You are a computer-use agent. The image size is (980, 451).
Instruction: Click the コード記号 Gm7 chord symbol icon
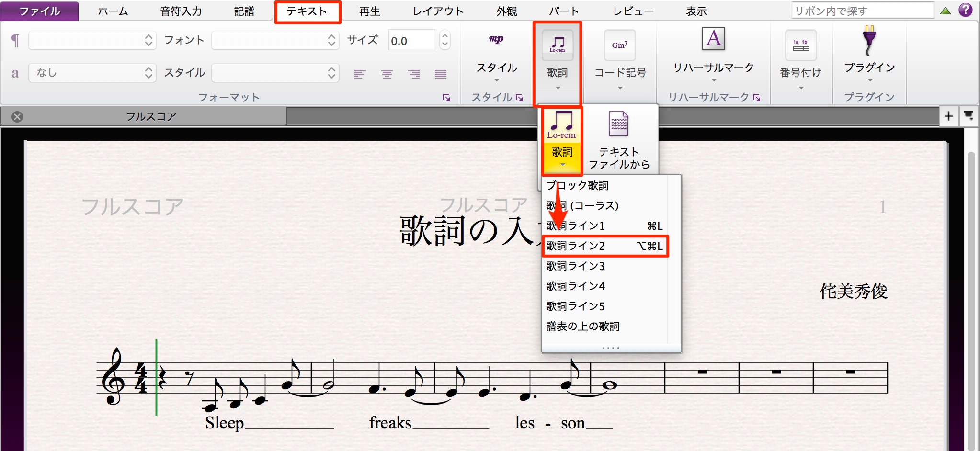pyautogui.click(x=620, y=45)
